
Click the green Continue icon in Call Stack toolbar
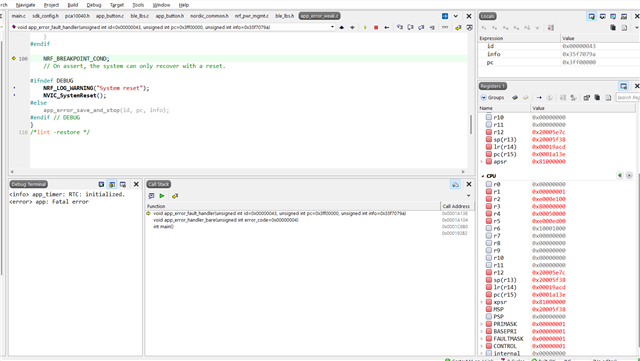[162, 196]
